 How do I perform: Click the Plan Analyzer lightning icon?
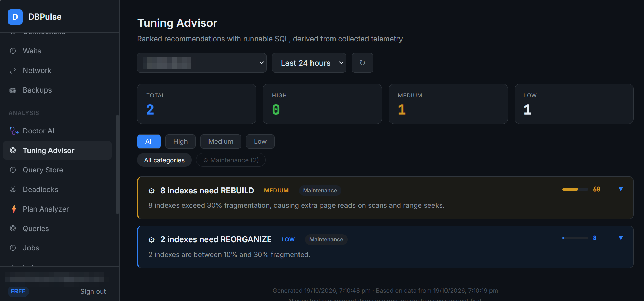(x=14, y=209)
